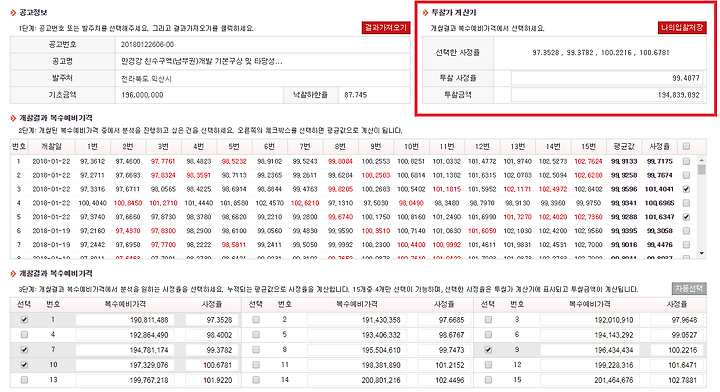The height and width of the screenshot is (392, 720).
Task: Uncheck the checkbox for opening-result row 3
Action: 686,189
